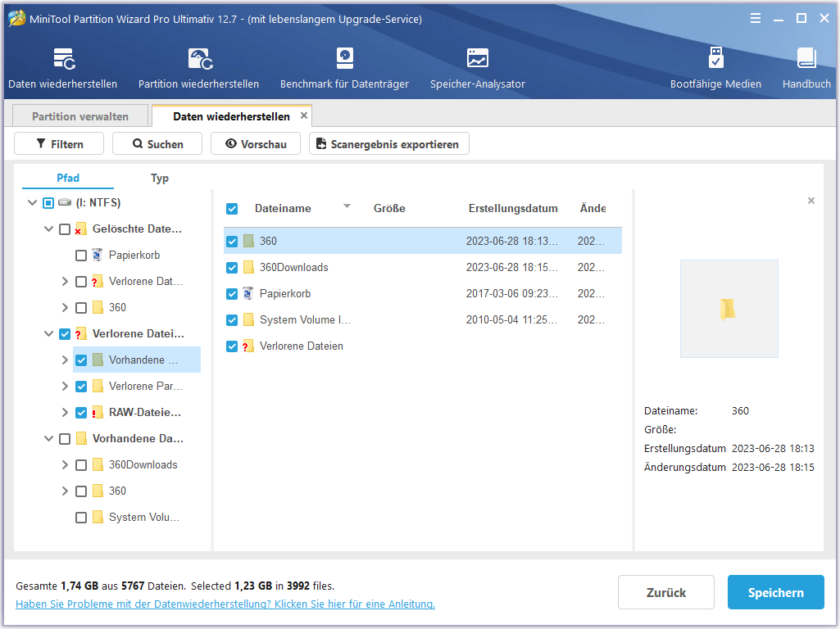This screenshot has height=629, width=840.
Task: Click 2023-06-28 18:15... date of 360Downloads
Action: [511, 267]
